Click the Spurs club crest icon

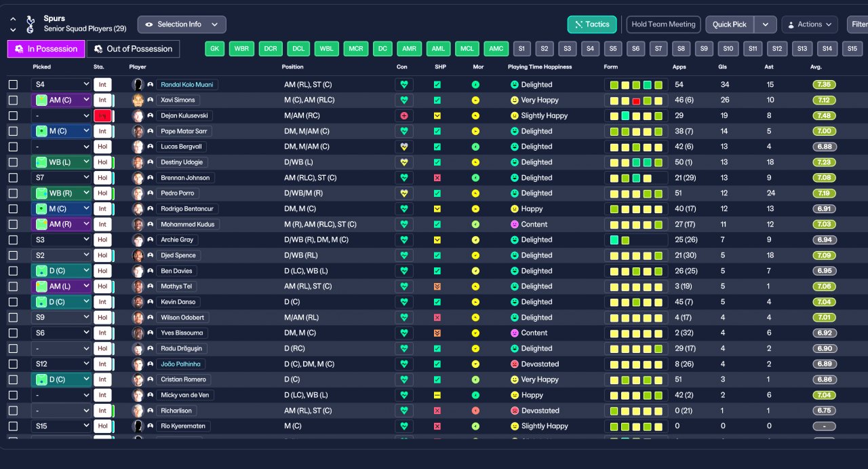30,24
